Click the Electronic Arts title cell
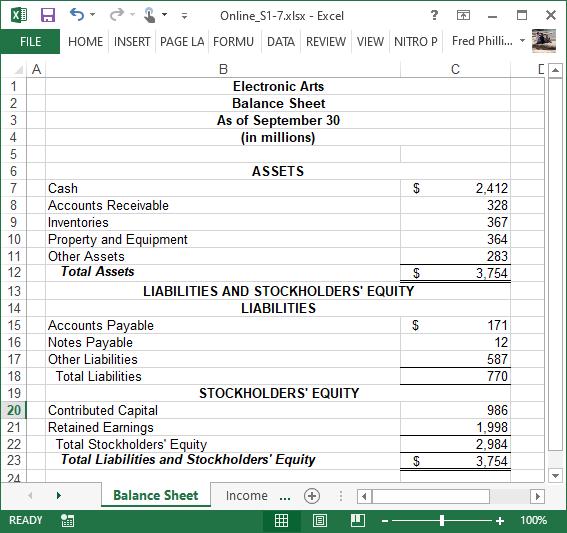567x533 pixels. (x=278, y=86)
